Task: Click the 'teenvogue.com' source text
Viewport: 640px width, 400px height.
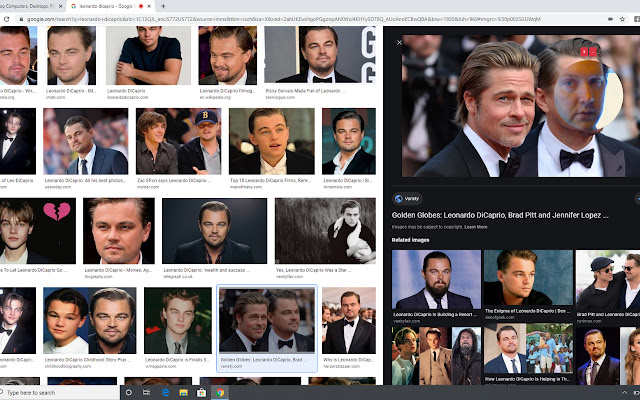Action: [280, 97]
